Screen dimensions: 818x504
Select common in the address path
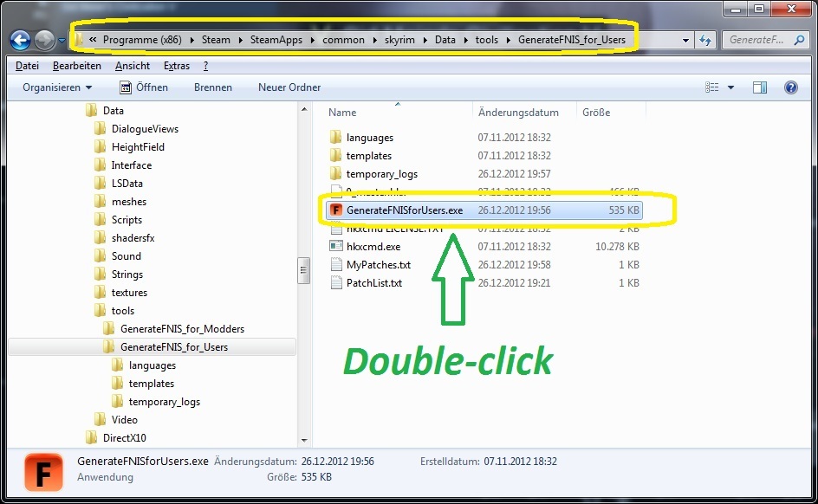[343, 40]
